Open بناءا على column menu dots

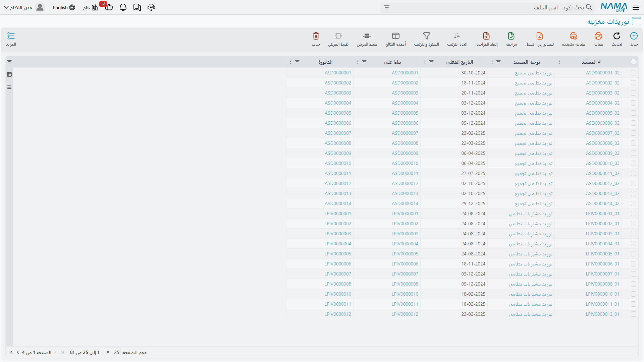click(358, 62)
